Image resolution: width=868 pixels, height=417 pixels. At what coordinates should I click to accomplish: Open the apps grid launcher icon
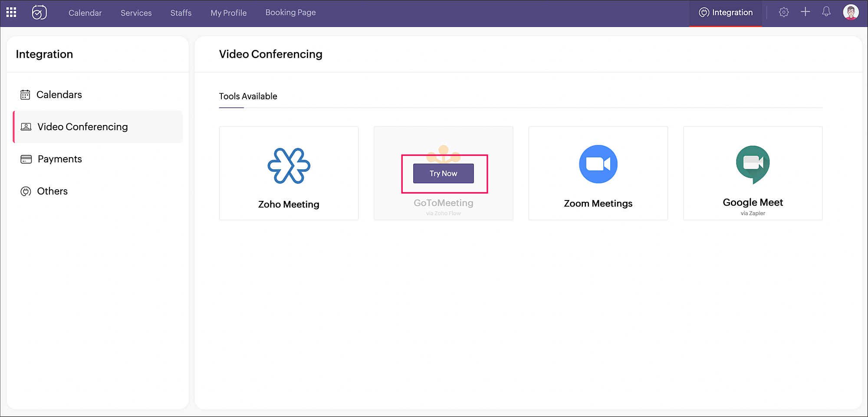11,12
